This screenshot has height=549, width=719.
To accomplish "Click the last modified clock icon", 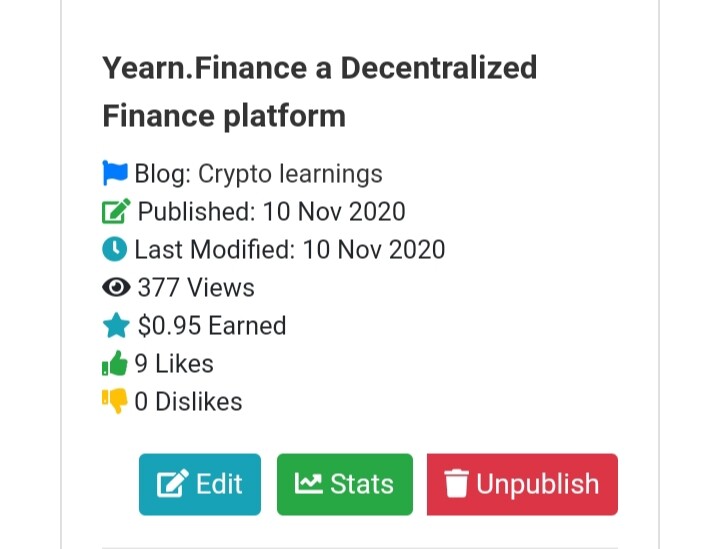I will tap(114, 250).
